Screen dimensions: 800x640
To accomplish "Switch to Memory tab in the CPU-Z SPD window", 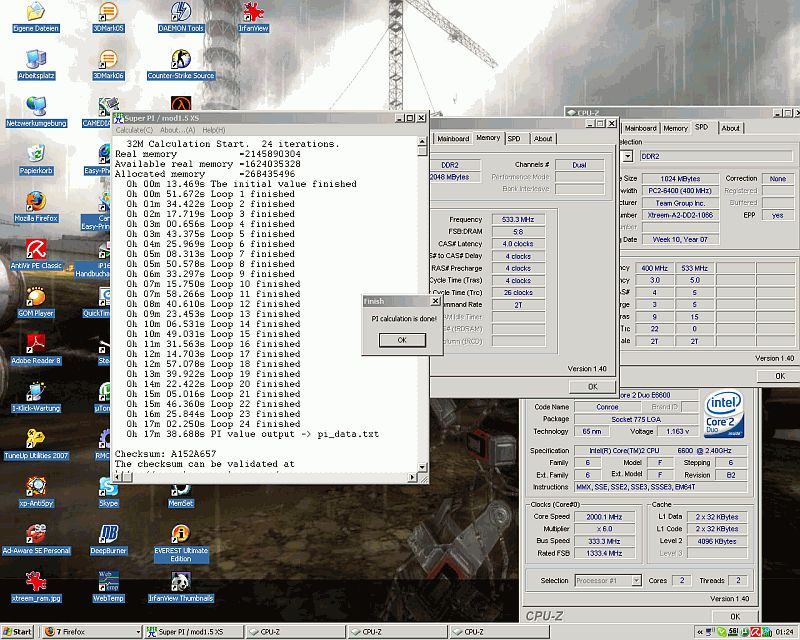I will coord(675,128).
